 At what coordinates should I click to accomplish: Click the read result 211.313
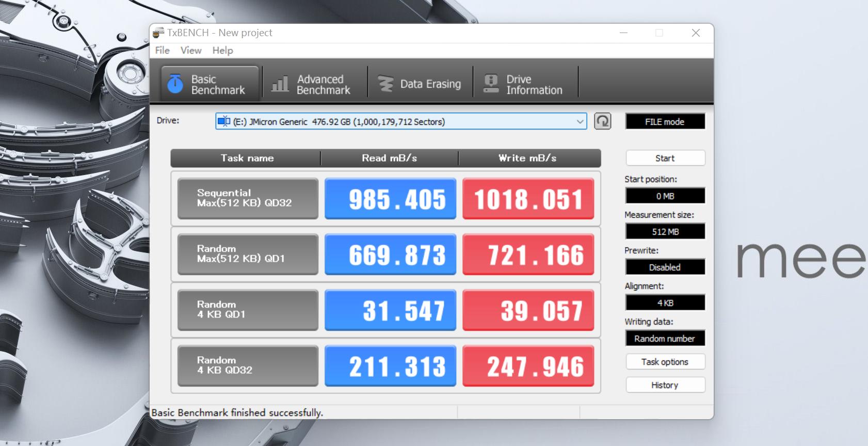[390, 366]
